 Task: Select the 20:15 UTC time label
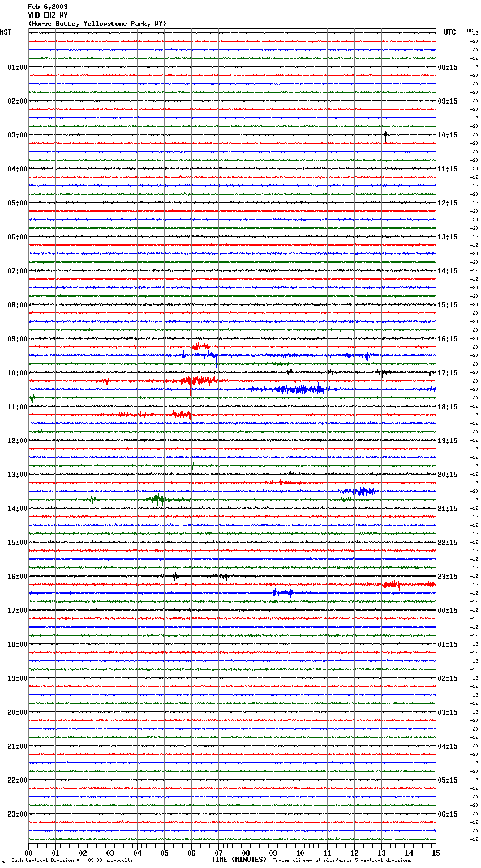click(448, 475)
